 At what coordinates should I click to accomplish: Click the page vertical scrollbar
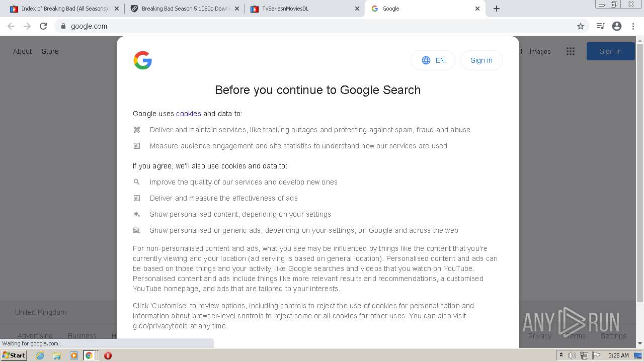[x=639, y=171]
